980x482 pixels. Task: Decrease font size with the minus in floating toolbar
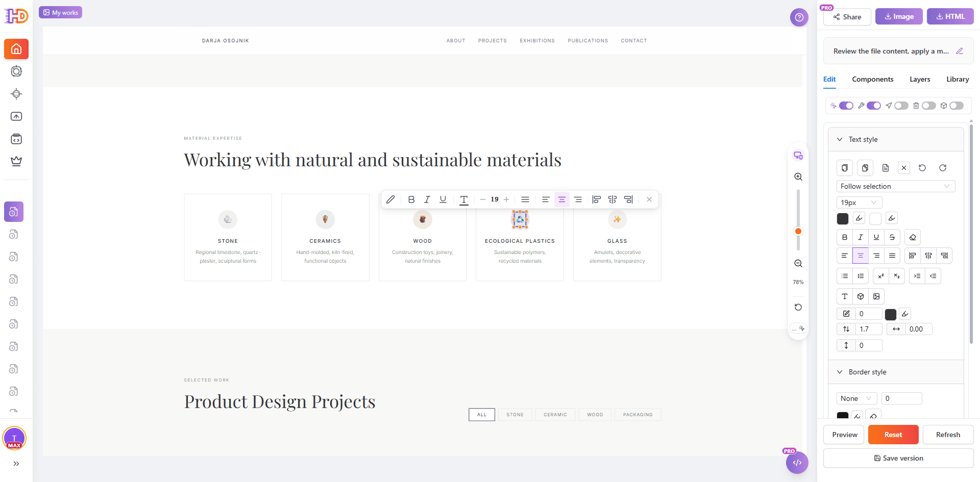coord(483,199)
